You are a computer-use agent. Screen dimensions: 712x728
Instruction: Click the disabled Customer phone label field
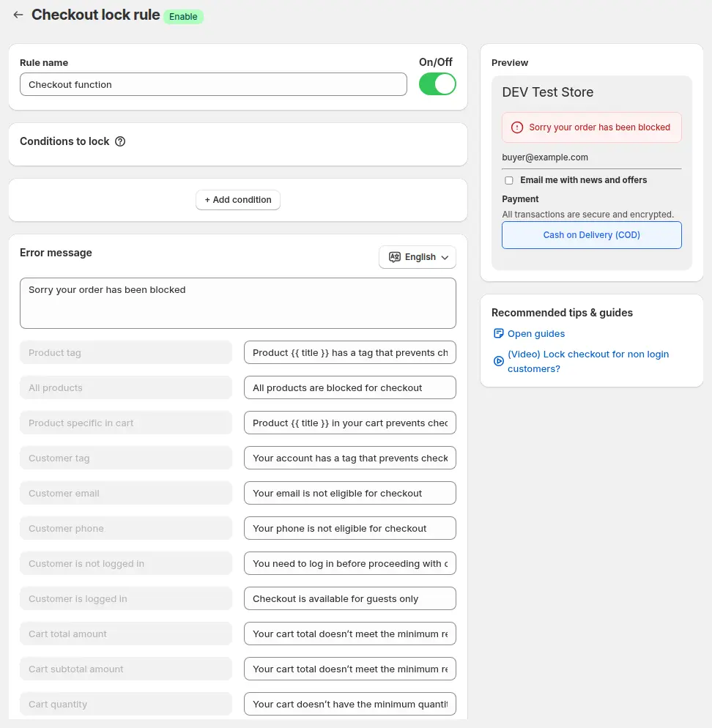[126, 528]
